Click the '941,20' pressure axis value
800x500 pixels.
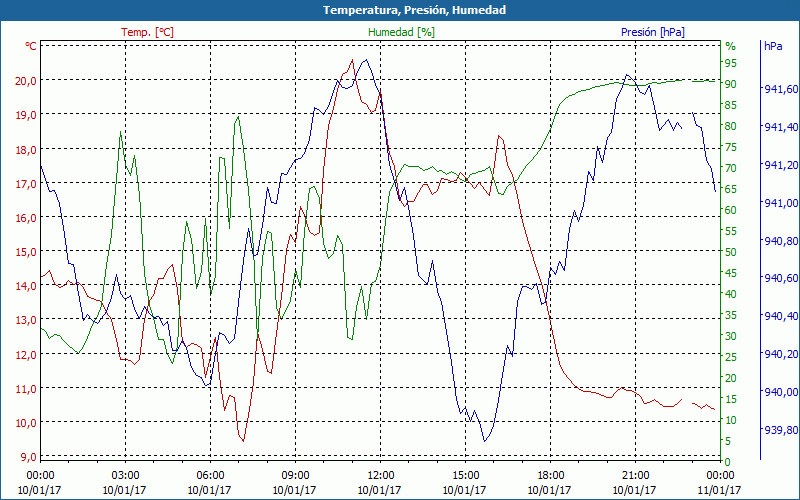(780, 165)
